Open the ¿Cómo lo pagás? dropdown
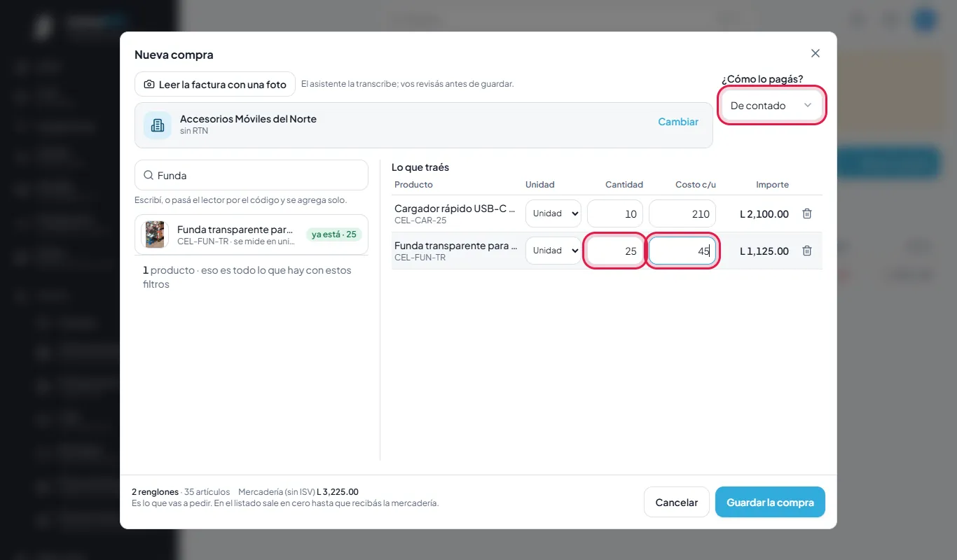Screen dimensions: 957x560 coord(772,106)
